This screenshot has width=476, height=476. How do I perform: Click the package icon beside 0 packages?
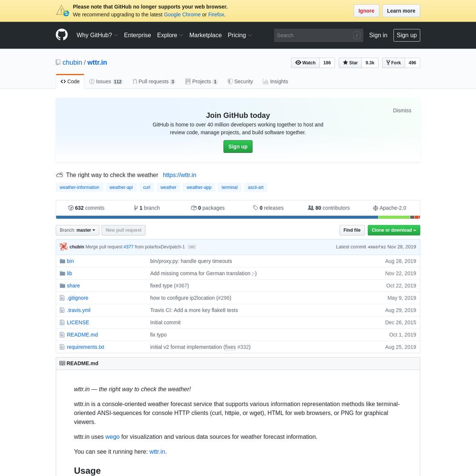(x=194, y=208)
